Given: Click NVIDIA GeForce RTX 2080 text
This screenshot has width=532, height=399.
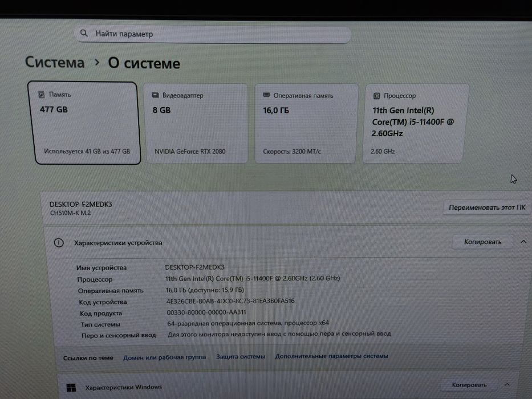Looking at the screenshot, I should pyautogui.click(x=190, y=151).
